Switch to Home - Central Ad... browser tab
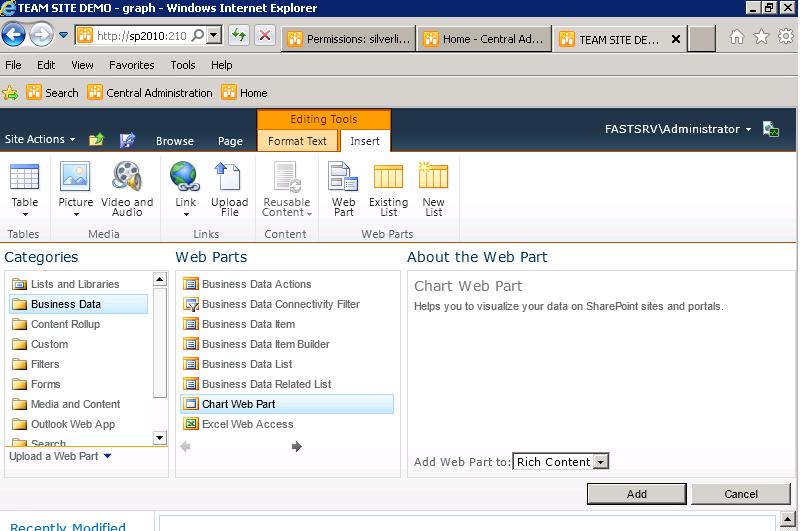804x531 pixels. 485,39
